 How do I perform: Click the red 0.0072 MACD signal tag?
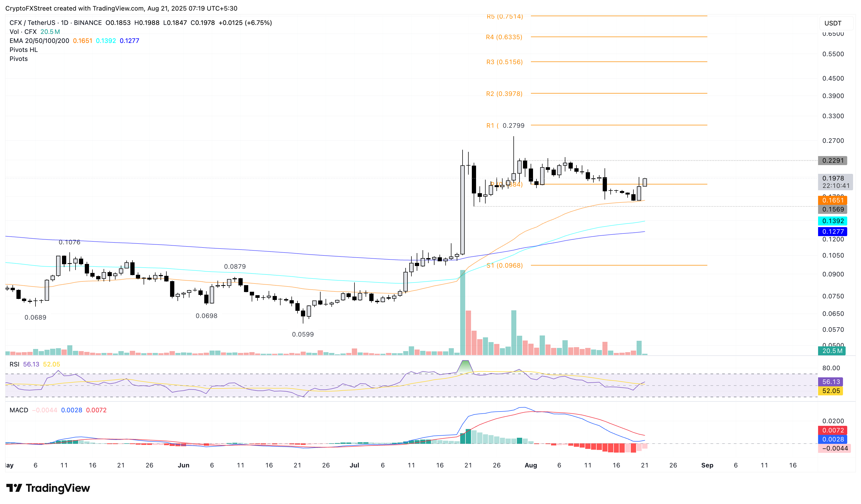coord(832,430)
